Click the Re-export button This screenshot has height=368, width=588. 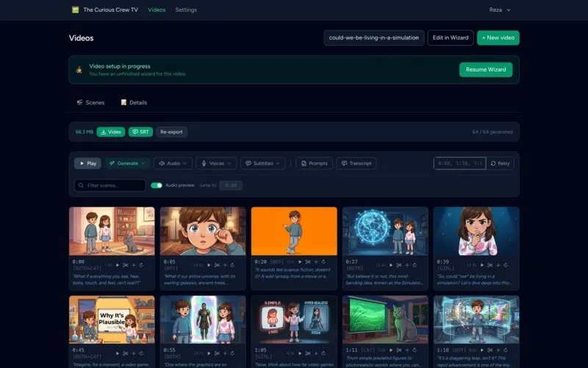click(171, 132)
